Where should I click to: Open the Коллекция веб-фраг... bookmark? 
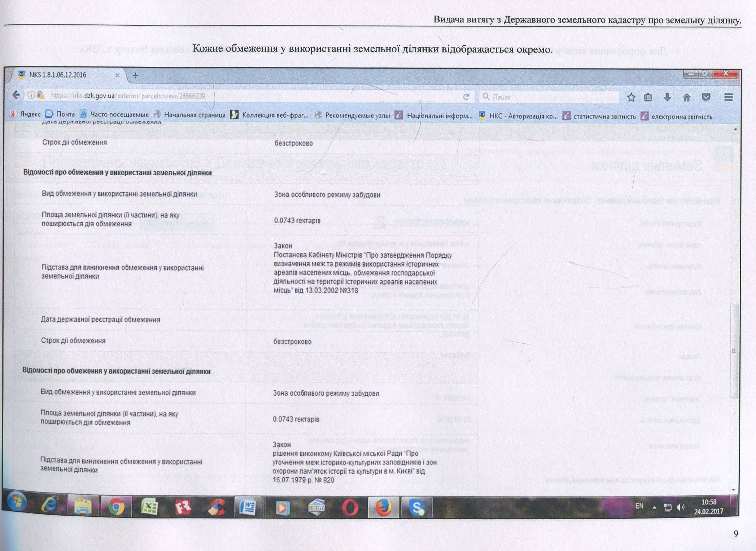tap(270, 115)
